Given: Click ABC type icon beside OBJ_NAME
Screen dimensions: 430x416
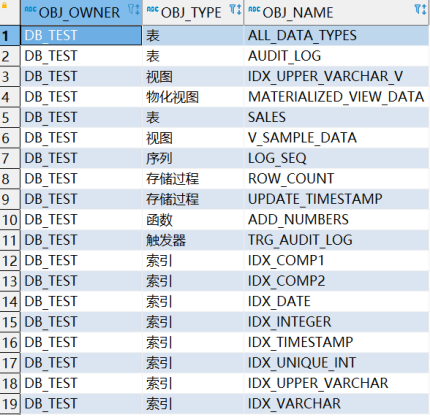Looking at the screenshot, I should [254, 9].
